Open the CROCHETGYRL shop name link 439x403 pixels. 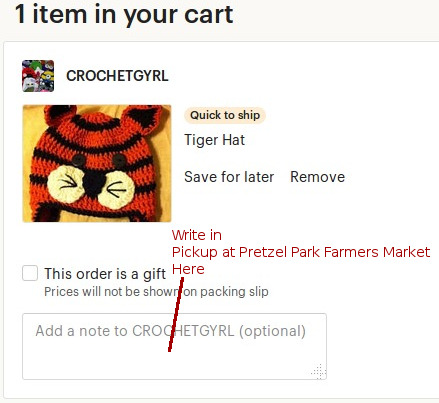[x=117, y=76]
